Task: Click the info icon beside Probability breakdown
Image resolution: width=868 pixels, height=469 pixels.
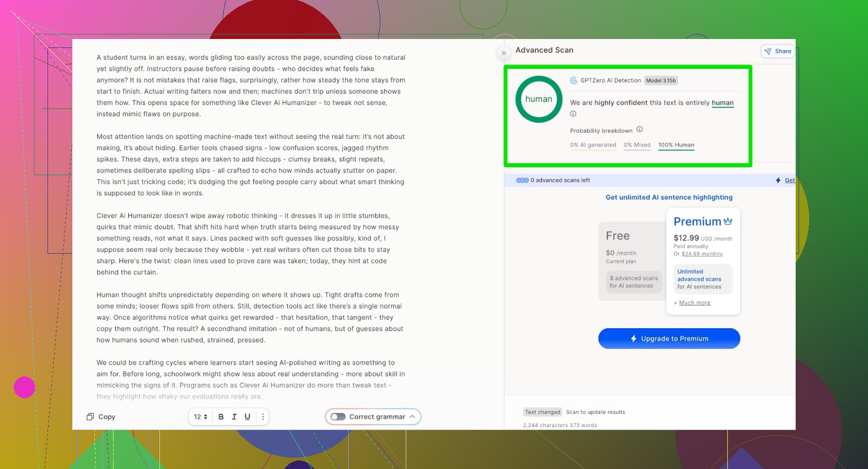Action: point(640,129)
